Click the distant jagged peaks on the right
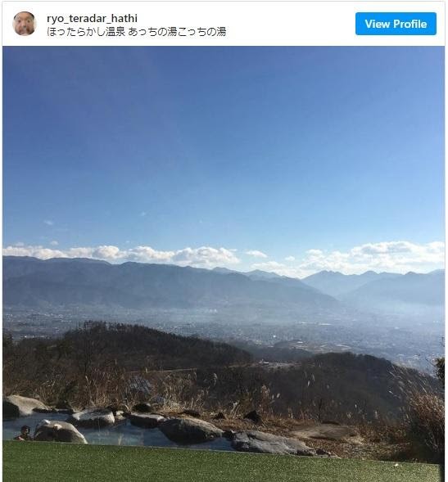 [369, 278]
